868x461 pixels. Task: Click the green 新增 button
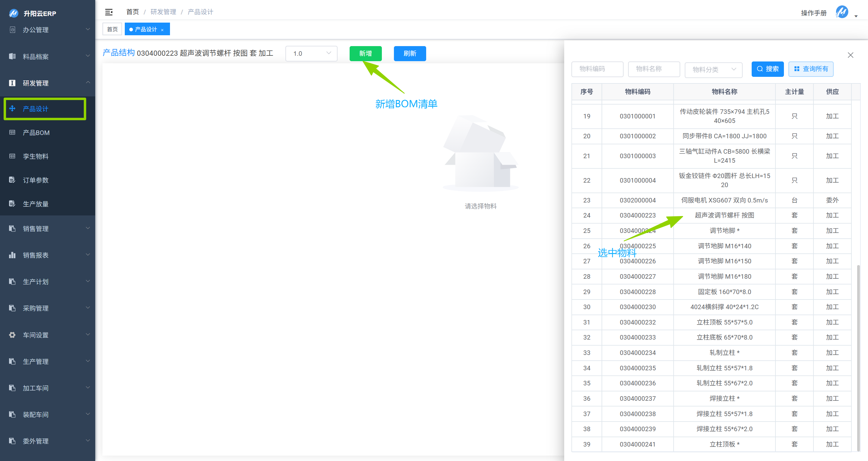coord(365,54)
